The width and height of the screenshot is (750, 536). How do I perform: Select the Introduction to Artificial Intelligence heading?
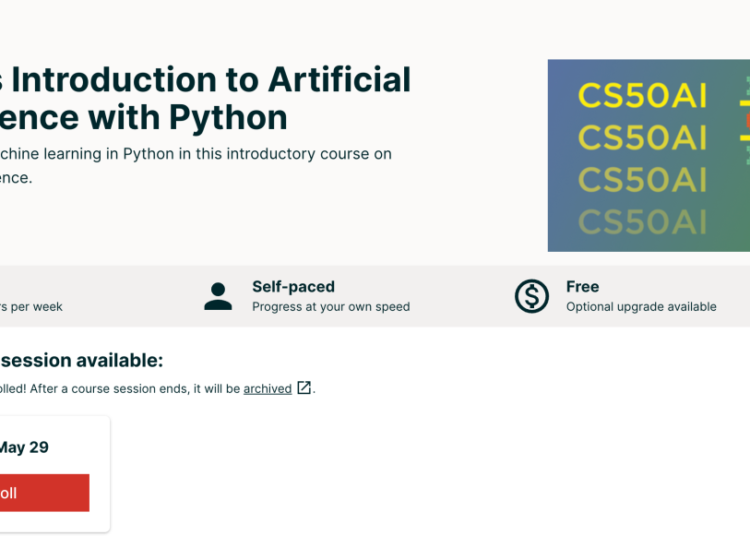[x=205, y=98]
